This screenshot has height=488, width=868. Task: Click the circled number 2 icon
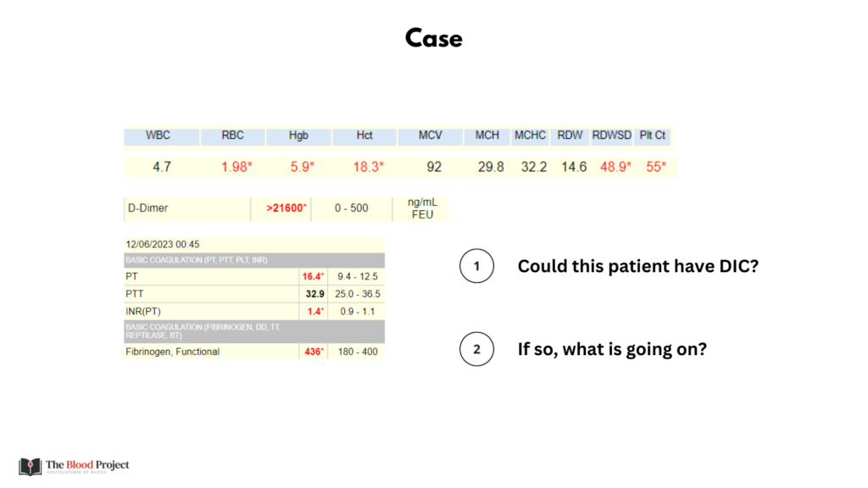click(476, 349)
